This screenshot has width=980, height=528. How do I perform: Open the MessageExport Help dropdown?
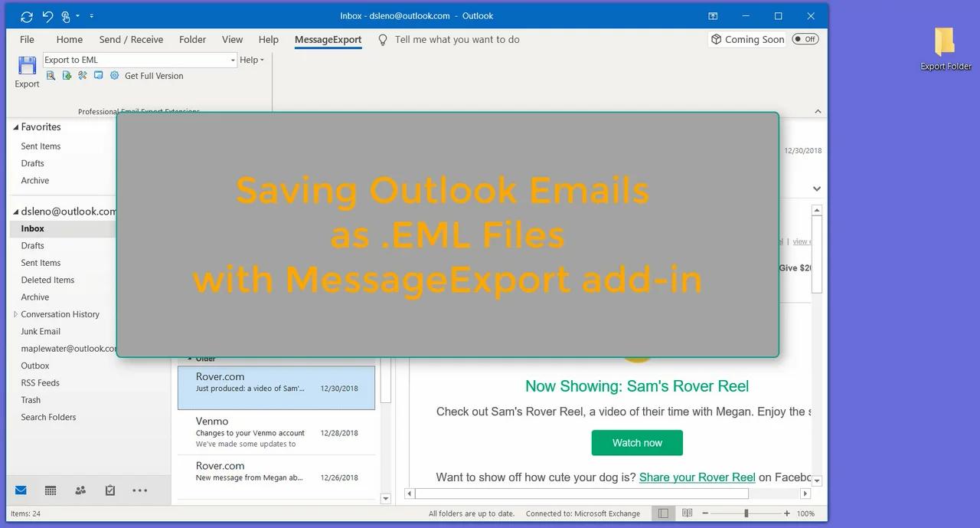point(252,60)
